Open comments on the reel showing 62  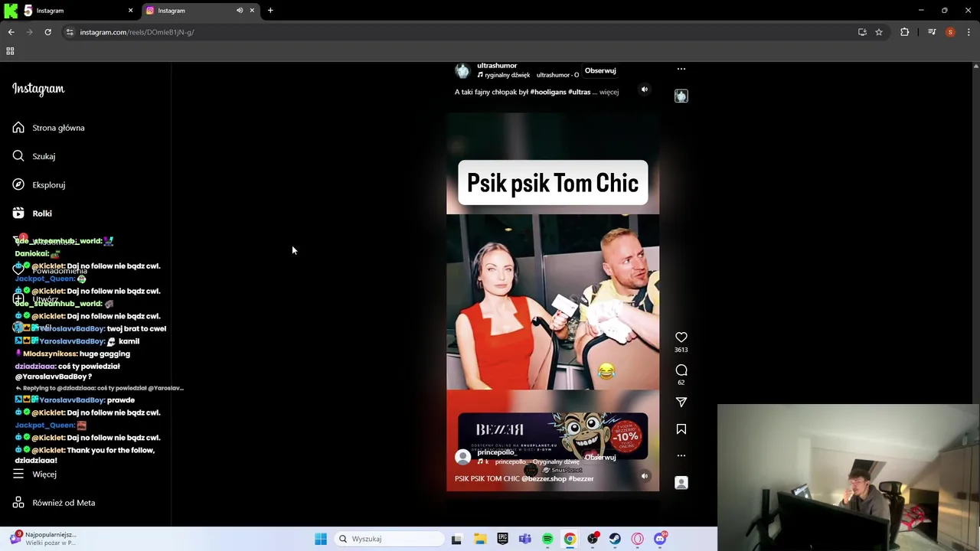(681, 370)
